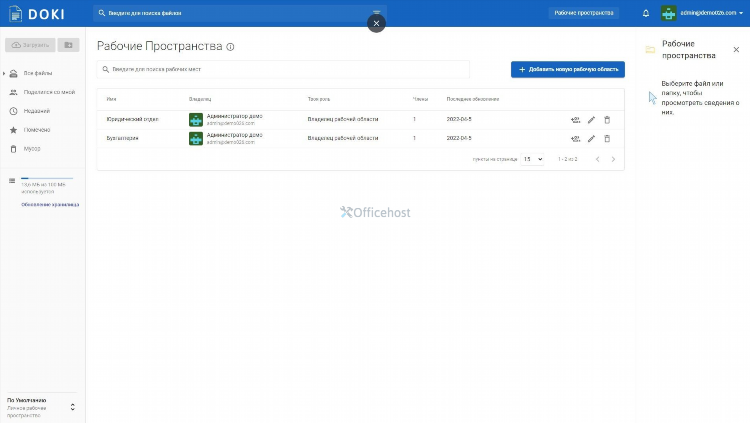Click the DOKI logo icon
The image size is (750, 423).
15,13
